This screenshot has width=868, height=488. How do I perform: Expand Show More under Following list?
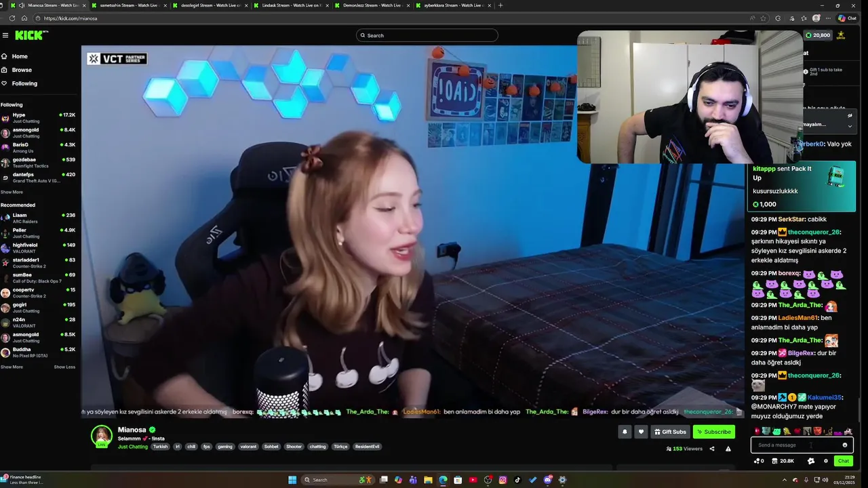pos(12,192)
